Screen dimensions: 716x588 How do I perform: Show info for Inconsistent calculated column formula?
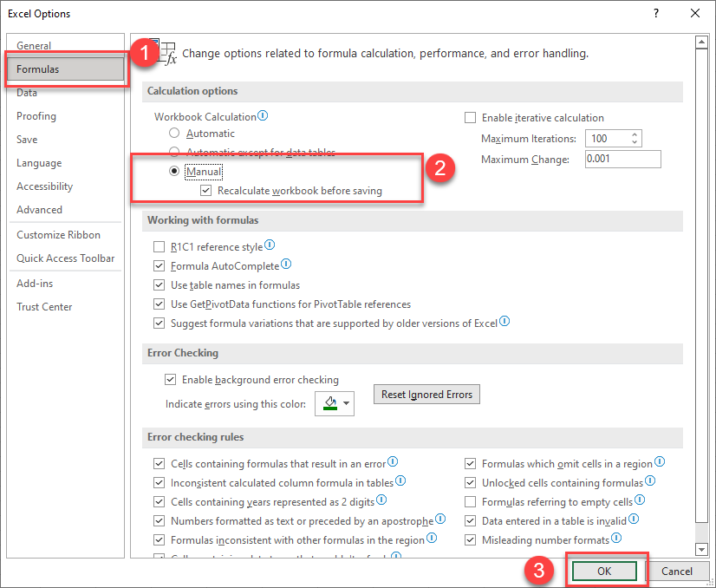[x=400, y=481]
